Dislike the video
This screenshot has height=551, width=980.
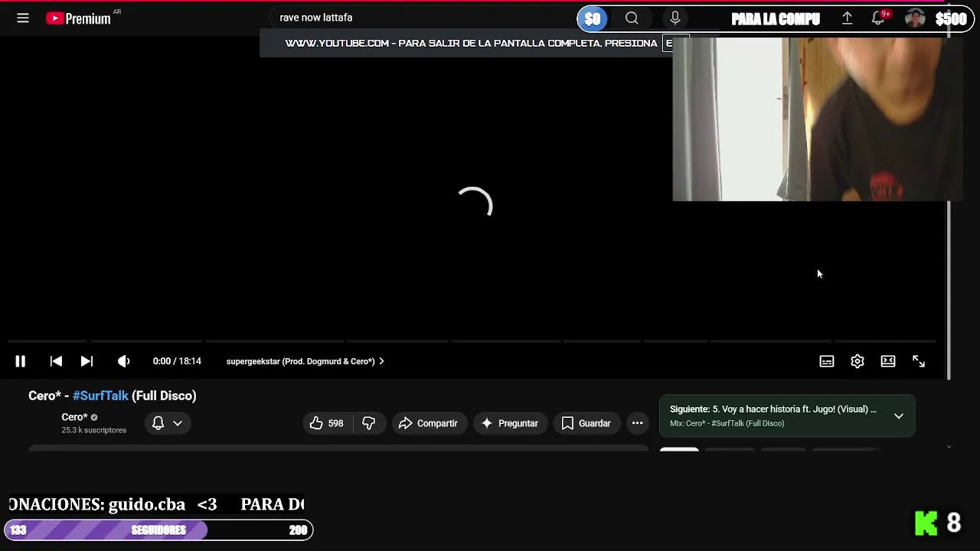[x=369, y=423]
